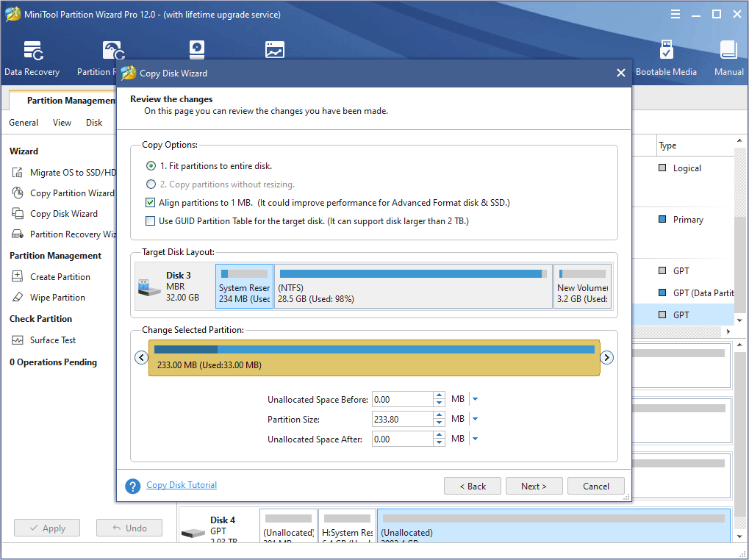Click the Surface Test icon
This screenshot has height=560, width=749.
(x=17, y=340)
